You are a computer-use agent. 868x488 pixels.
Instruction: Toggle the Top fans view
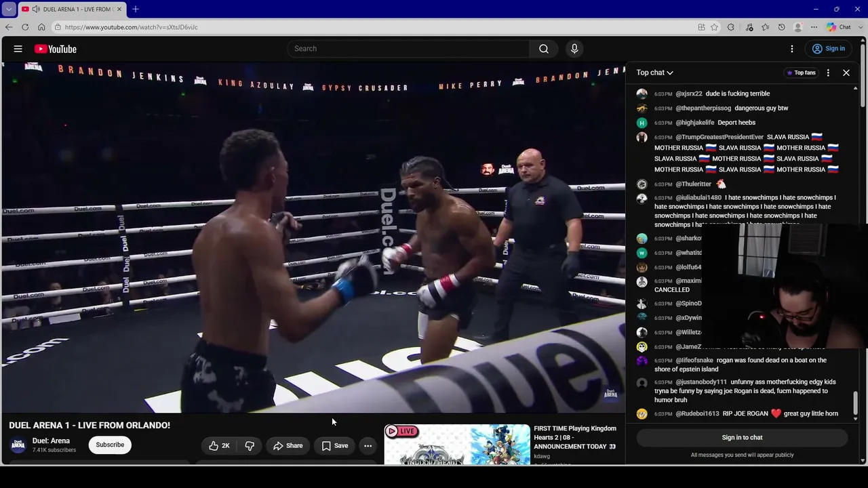click(801, 73)
